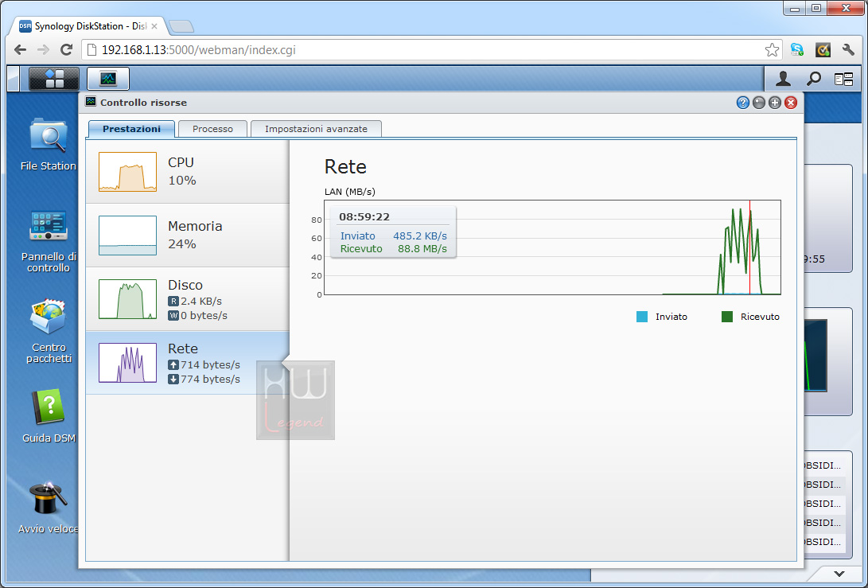The width and height of the screenshot is (868, 588).
Task: Click the Rete heading text
Action: (x=345, y=166)
